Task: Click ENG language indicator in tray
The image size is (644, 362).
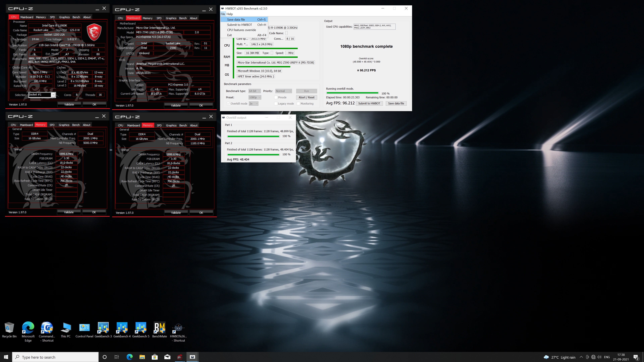Action: [x=607, y=357]
